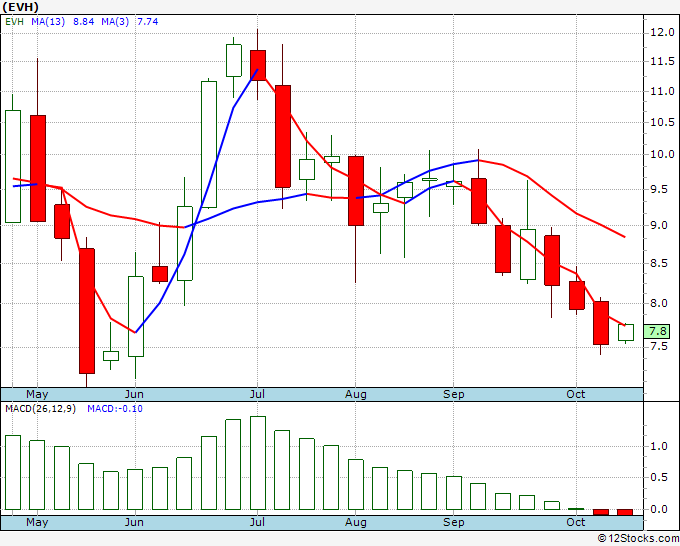Click the last red MACD histogram bar
Viewport: 680px width, 546px height.
625,512
